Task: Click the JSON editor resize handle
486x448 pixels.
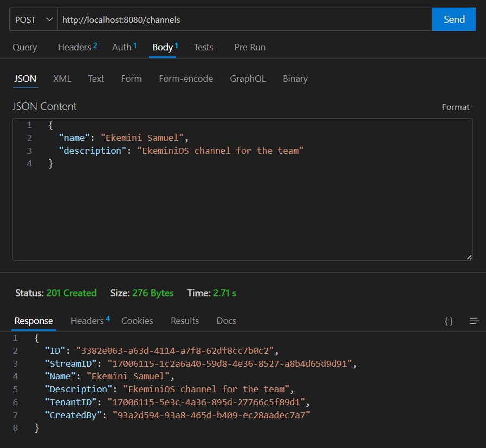Action: (x=469, y=257)
